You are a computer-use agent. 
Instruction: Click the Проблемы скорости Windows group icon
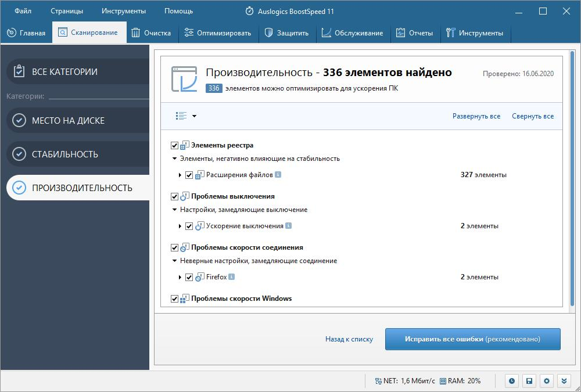coord(185,299)
